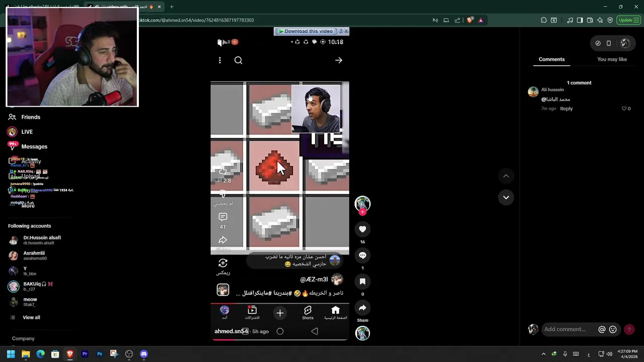Screen dimensions: 644x362
Task: Open profile avatar menu at top right
Action: pyautogui.click(x=625, y=43)
